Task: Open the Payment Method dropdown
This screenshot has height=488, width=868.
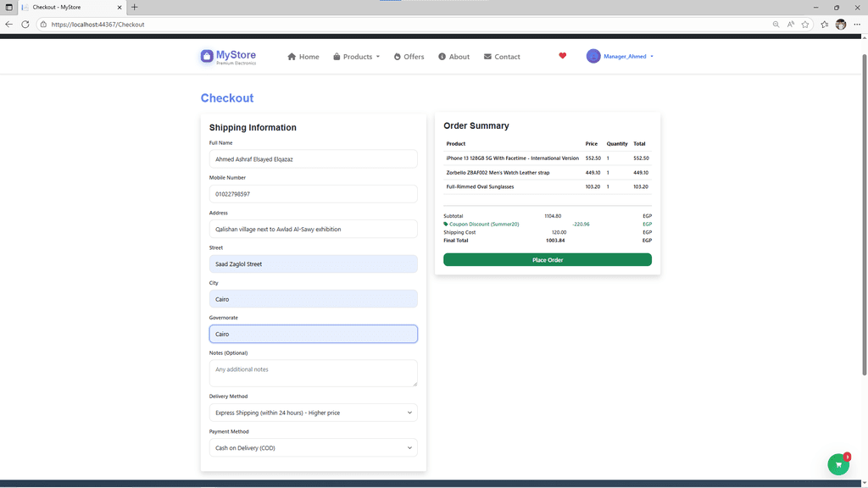Action: tap(313, 447)
